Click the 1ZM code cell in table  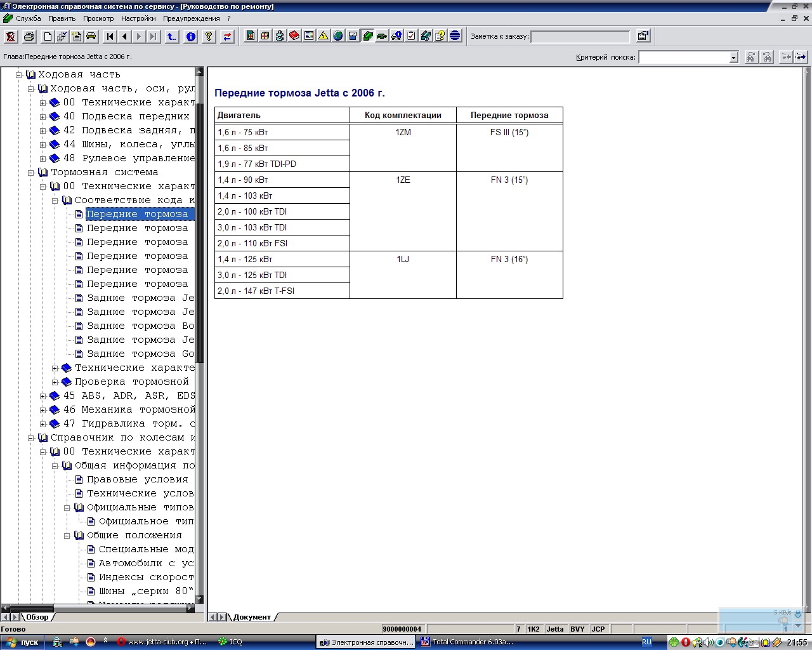[403, 147]
